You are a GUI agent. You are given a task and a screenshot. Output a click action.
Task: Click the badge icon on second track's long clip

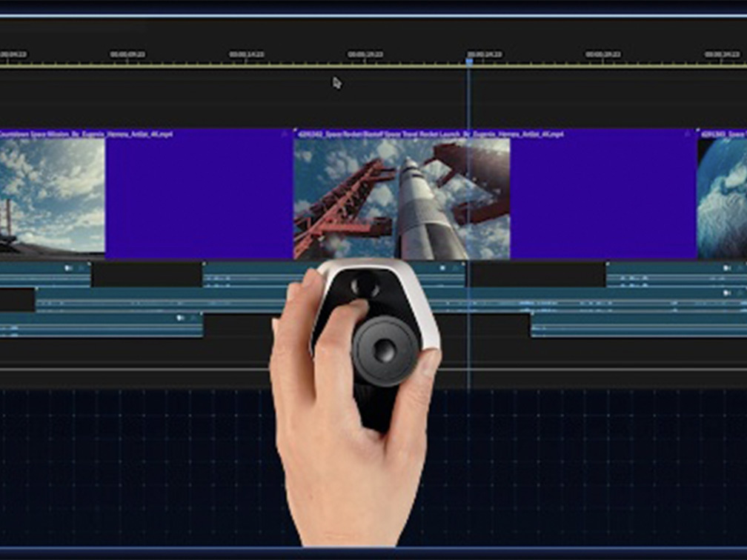click(728, 293)
